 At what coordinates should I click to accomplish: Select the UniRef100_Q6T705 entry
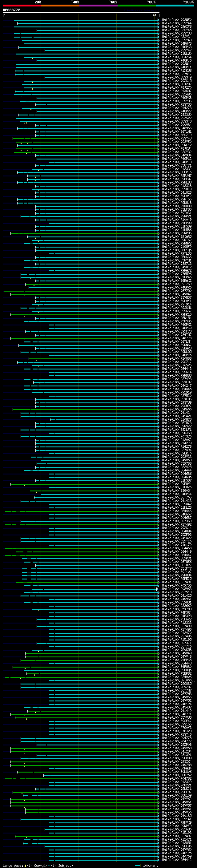tap(176, 497)
